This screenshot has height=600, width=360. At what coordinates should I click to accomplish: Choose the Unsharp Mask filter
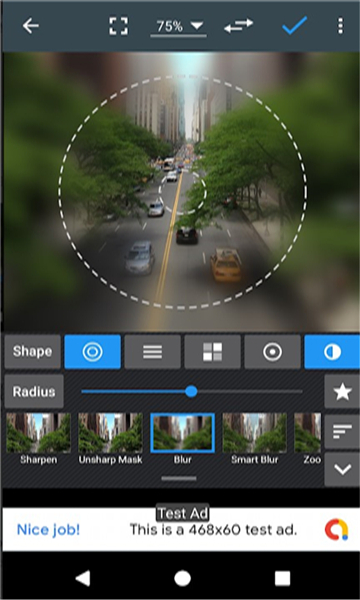click(x=111, y=439)
